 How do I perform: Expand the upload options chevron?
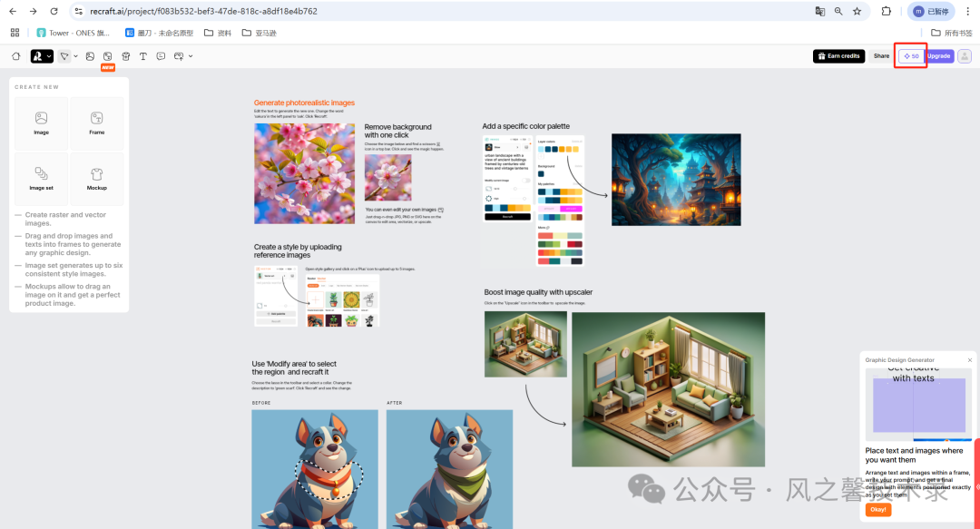click(x=191, y=56)
